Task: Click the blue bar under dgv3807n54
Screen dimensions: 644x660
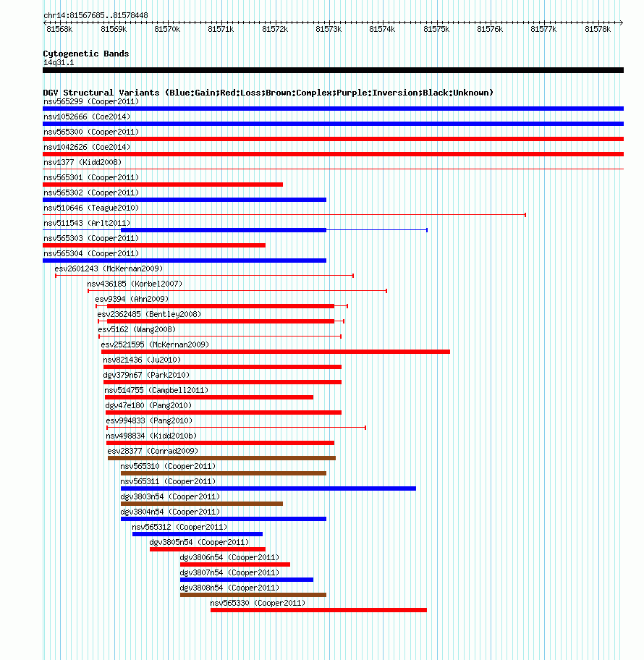Action: click(x=247, y=579)
